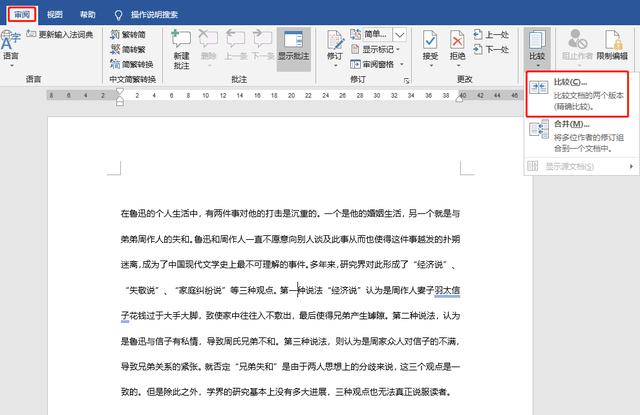Open 限制编辑 restrict editing

[612, 46]
